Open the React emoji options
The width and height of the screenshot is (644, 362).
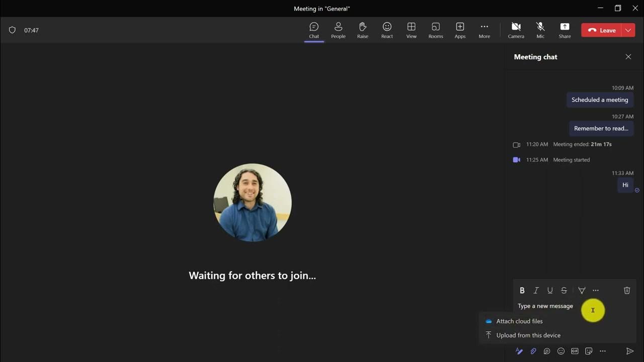tap(387, 30)
